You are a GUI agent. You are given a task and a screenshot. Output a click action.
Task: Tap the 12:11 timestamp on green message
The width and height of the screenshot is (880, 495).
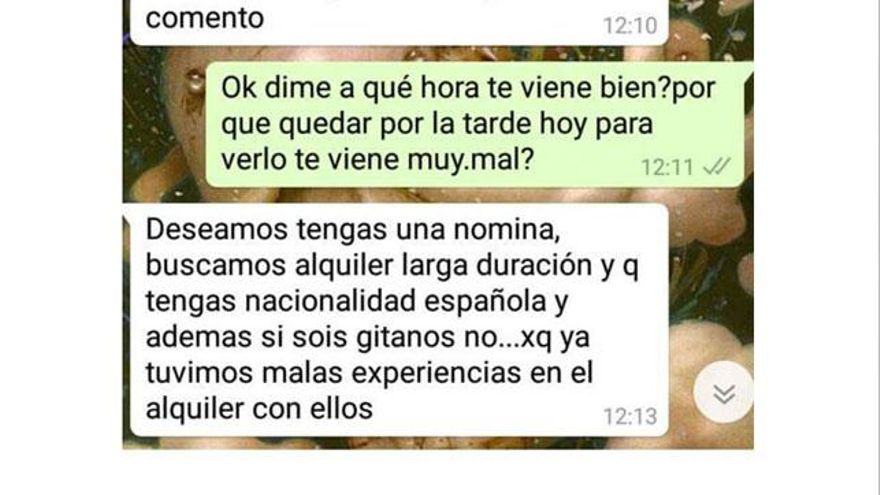coord(667,167)
